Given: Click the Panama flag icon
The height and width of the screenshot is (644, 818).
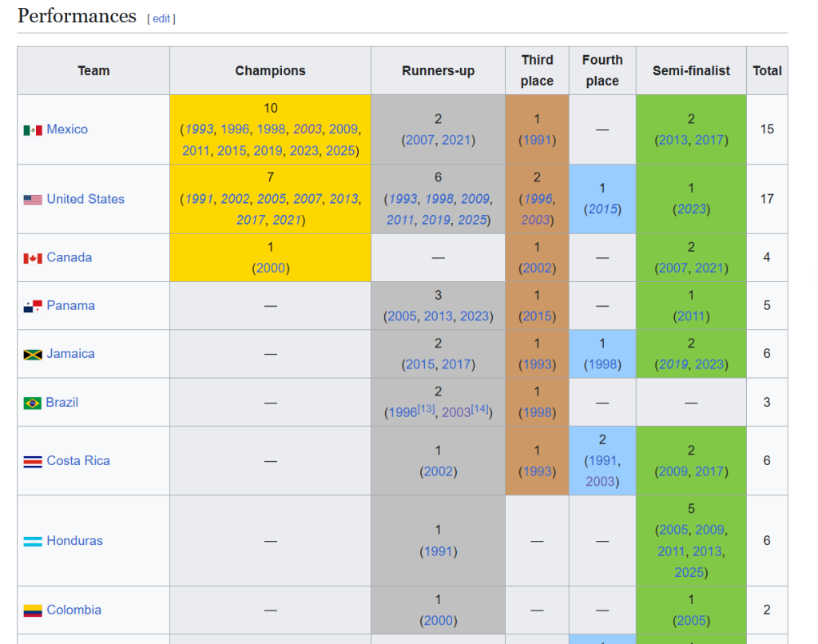Looking at the screenshot, I should tap(33, 306).
